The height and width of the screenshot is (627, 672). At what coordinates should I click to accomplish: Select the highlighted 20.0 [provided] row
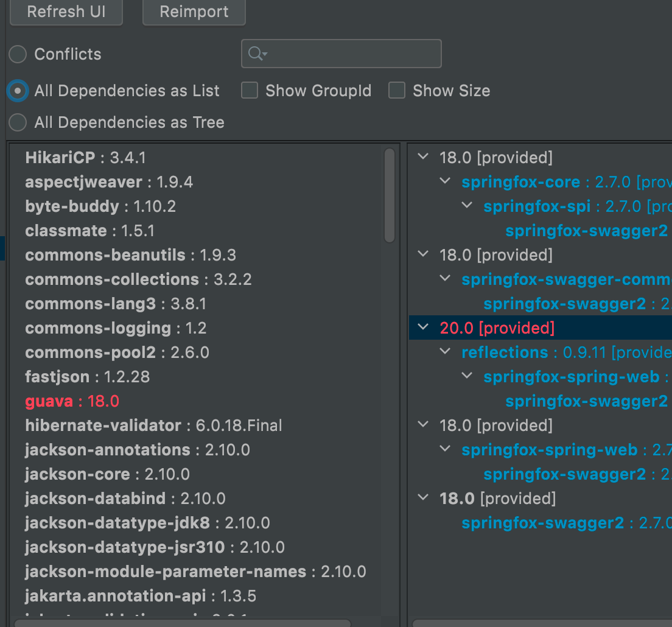point(541,328)
